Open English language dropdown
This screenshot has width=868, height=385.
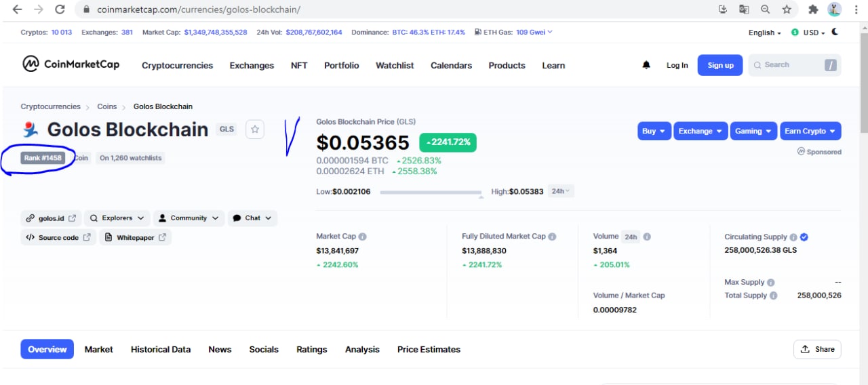764,33
